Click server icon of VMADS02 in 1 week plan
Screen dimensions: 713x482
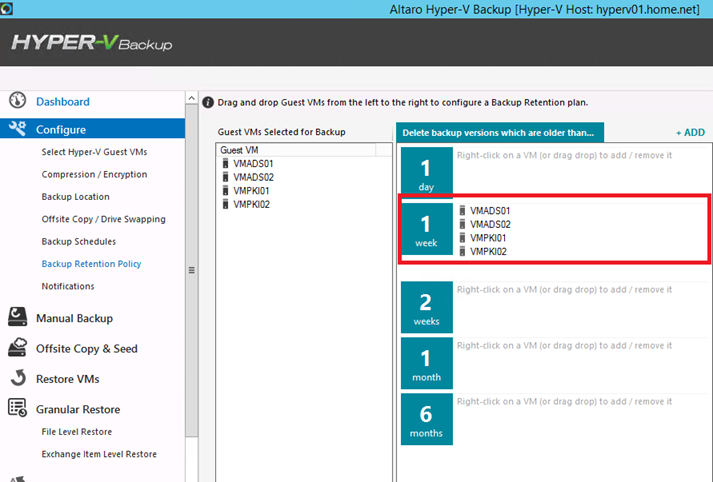[462, 224]
